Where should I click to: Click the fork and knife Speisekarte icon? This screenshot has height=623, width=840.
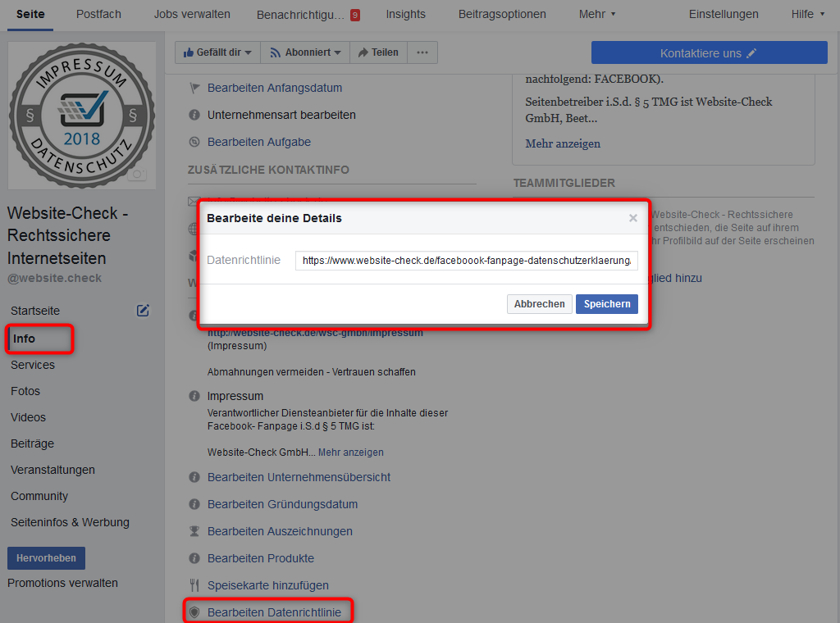point(194,585)
